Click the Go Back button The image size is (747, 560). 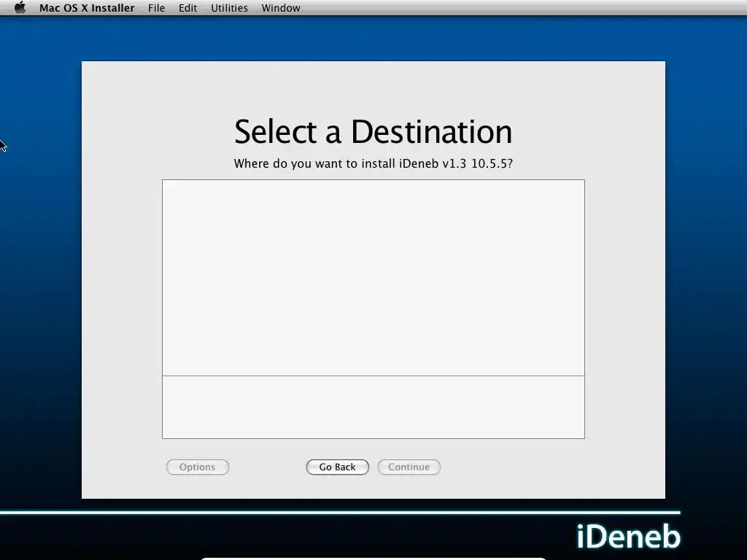[337, 467]
